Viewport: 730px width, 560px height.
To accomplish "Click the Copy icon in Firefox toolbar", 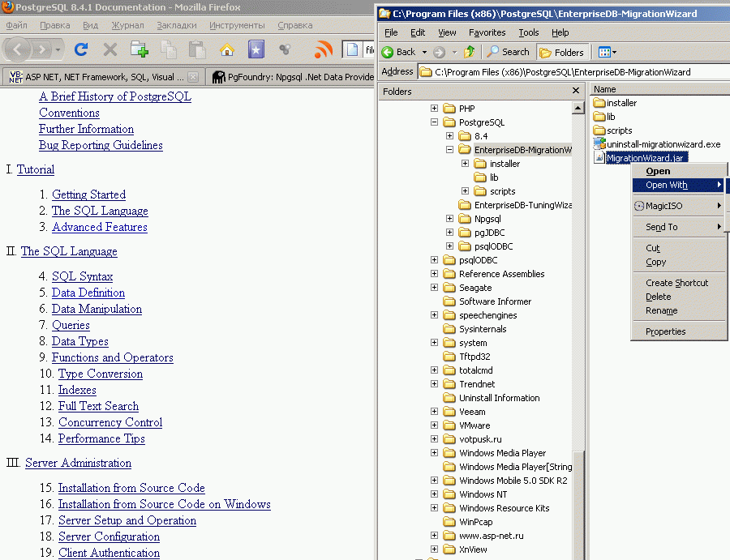I will (169, 49).
